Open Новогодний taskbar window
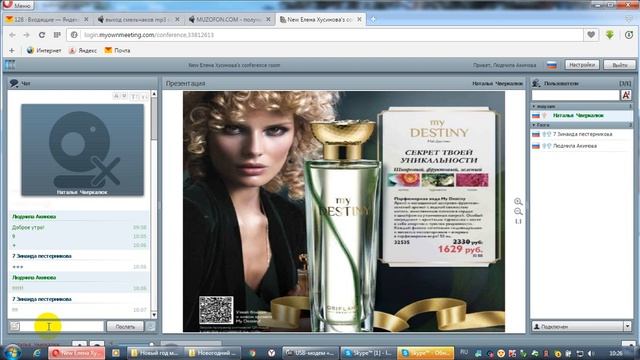This screenshot has height=360, width=640. pos(212,353)
